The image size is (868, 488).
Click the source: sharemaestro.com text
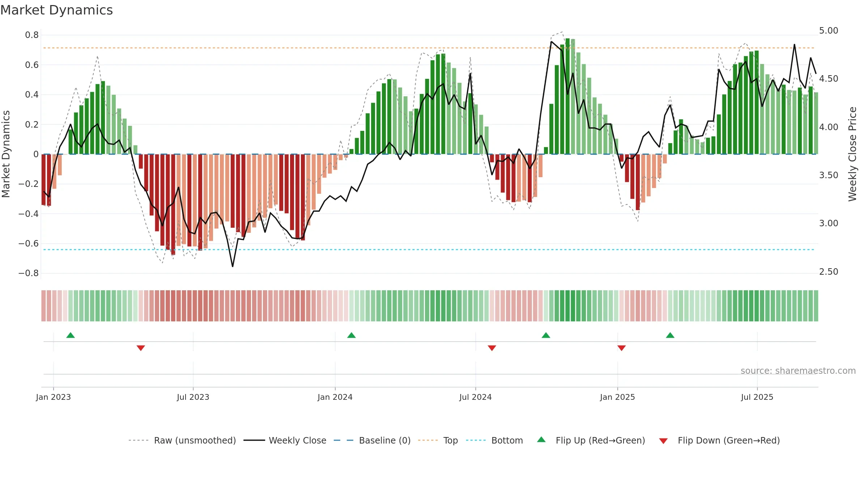pyautogui.click(x=798, y=371)
